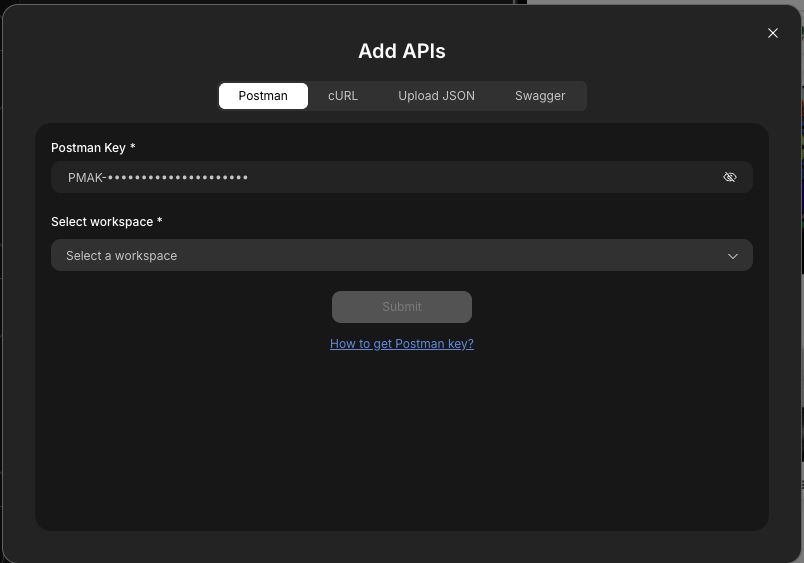Toggle Postman key visibility eye icon
Screen dimensions: 804x563
[x=730, y=177]
